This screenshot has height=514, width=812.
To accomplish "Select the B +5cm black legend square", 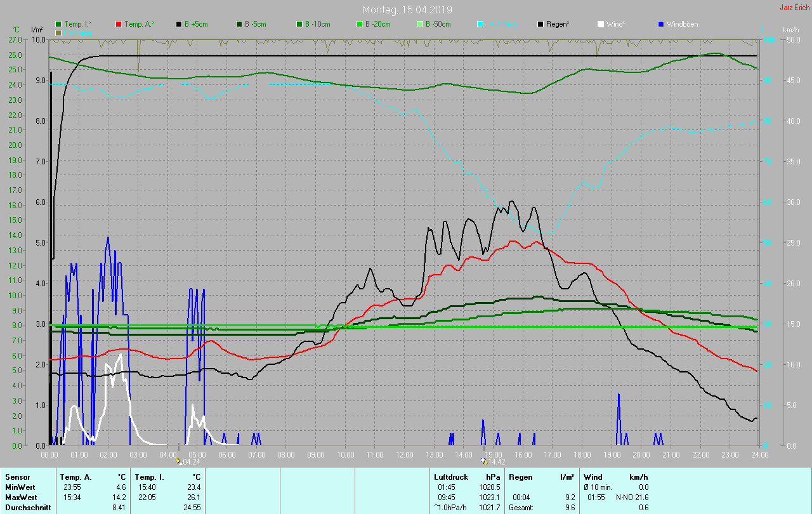I will pyautogui.click(x=180, y=24).
